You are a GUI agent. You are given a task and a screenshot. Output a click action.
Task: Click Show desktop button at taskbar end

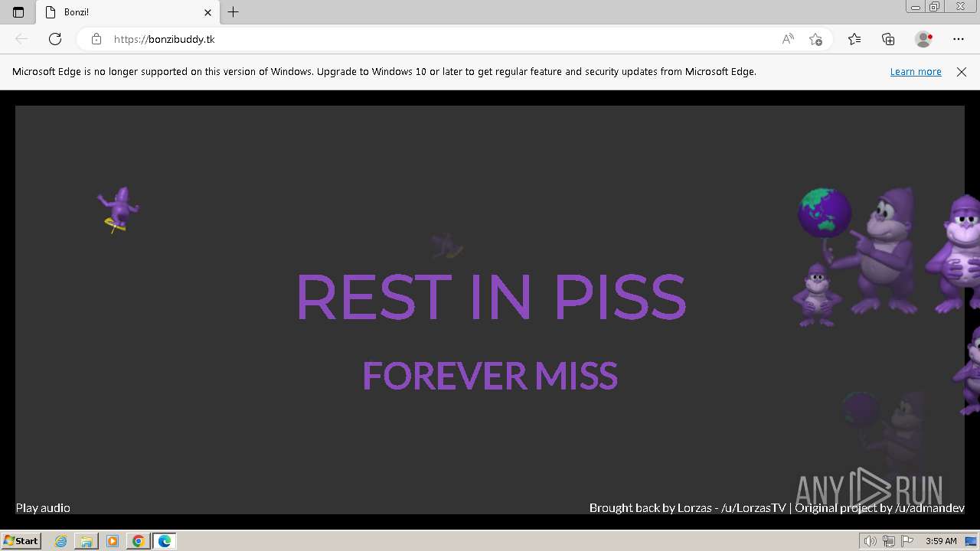[x=972, y=541]
